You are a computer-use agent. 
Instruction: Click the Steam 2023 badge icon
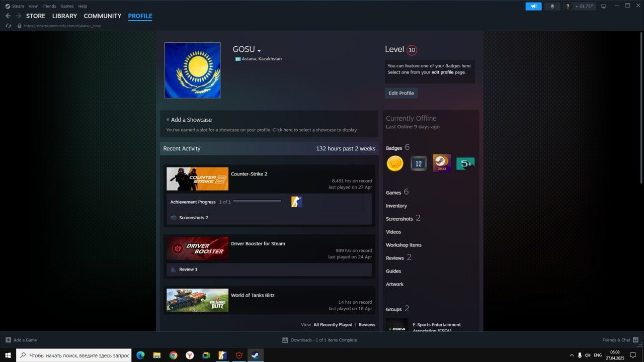tap(442, 163)
